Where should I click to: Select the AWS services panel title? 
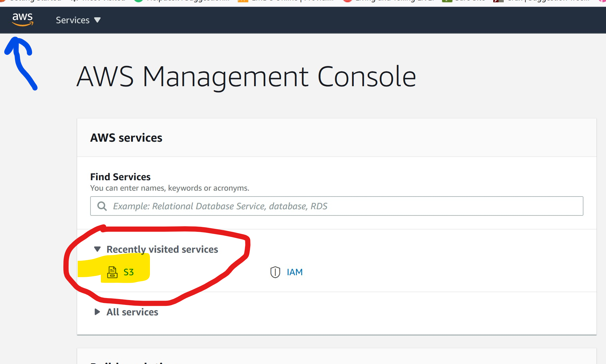(126, 138)
